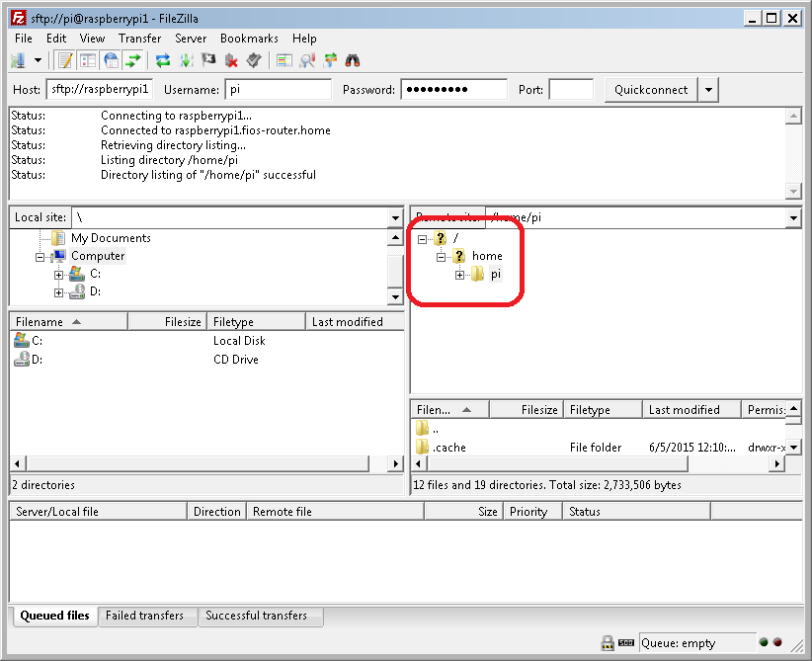This screenshot has width=812, height=661.
Task: Disconnect from the current server
Action: 231,60
